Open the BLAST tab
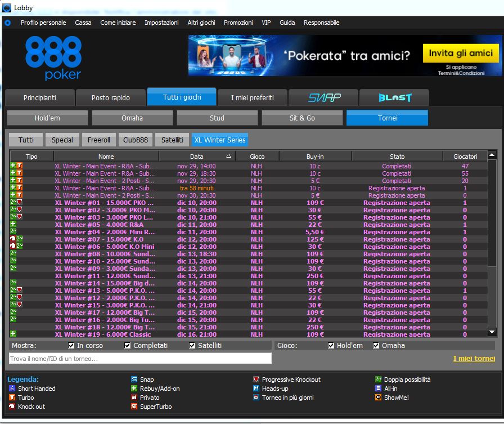The image size is (504, 424). 394,97
